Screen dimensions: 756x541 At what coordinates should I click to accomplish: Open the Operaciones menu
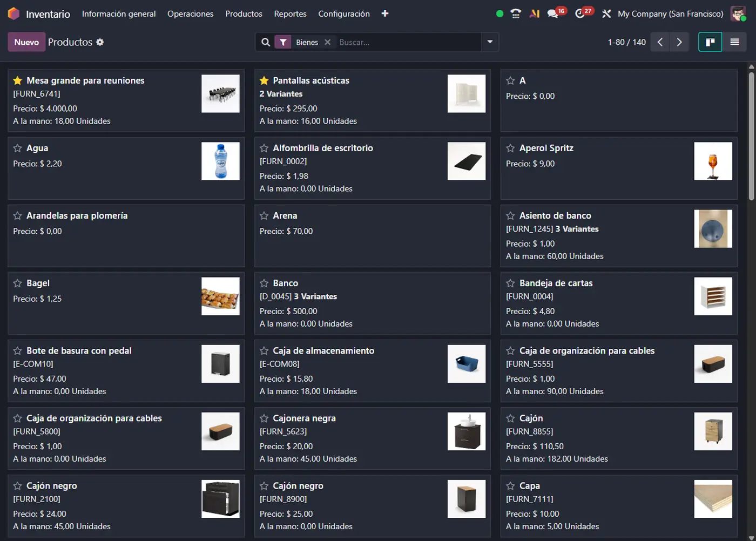point(190,13)
